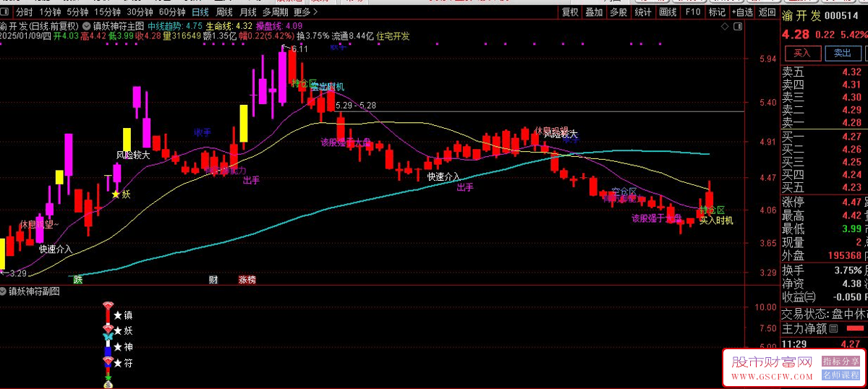Toggle the side panel icon beside the diamond
The image size is (868, 389).
tap(739, 26)
